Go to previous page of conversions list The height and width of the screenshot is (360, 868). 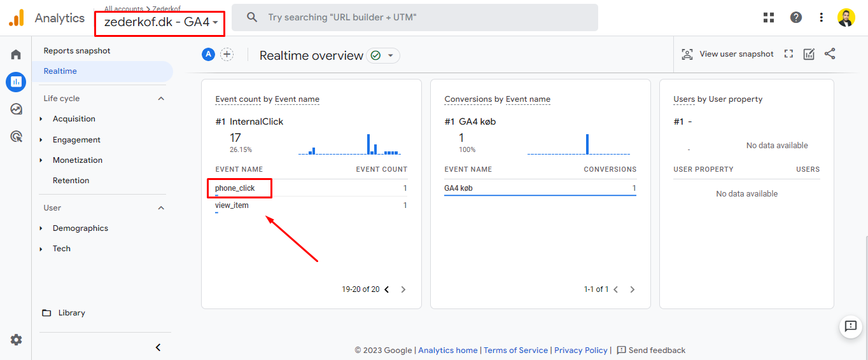click(x=616, y=289)
